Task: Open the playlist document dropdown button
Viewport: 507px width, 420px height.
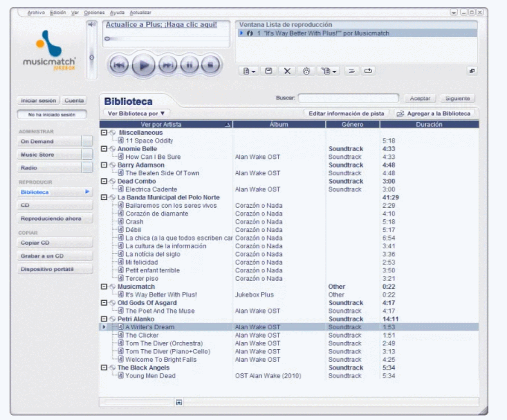Action: pos(249,71)
